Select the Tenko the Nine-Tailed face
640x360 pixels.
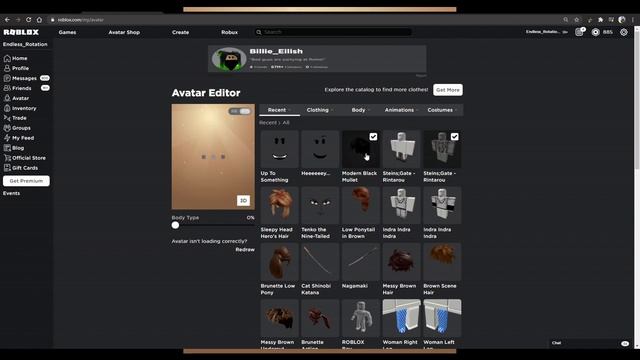pyautogui.click(x=320, y=213)
